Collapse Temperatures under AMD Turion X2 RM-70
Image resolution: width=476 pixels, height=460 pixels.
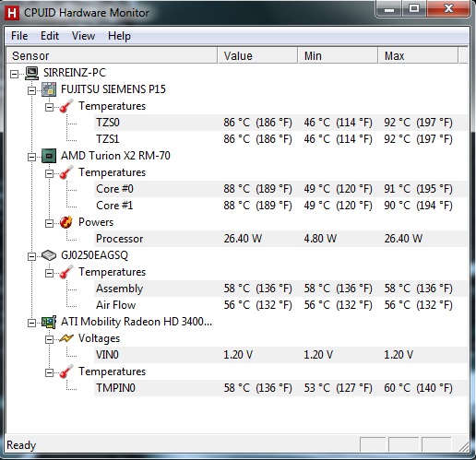(x=49, y=173)
